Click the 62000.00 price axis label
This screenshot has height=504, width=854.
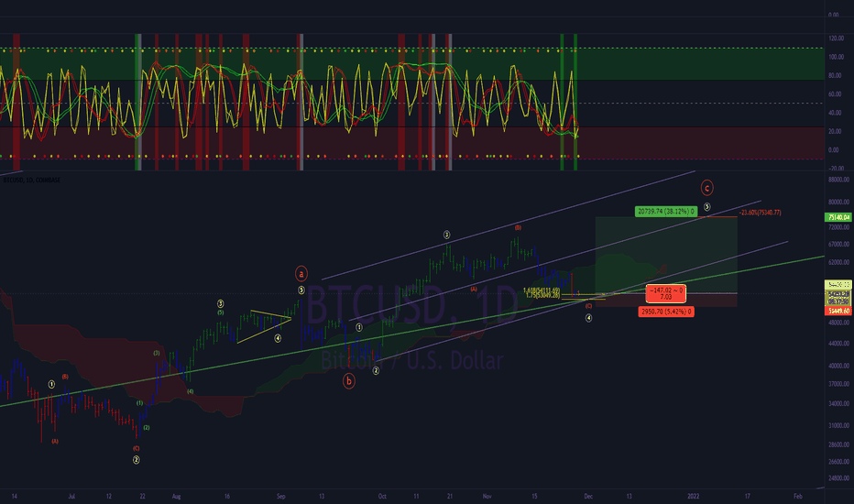(838, 263)
